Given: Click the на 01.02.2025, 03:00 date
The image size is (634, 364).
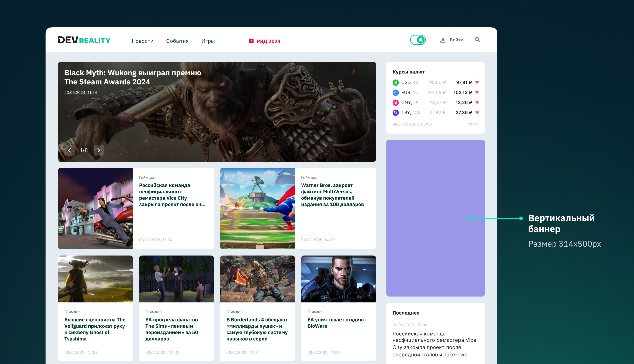Looking at the screenshot, I should point(412,124).
